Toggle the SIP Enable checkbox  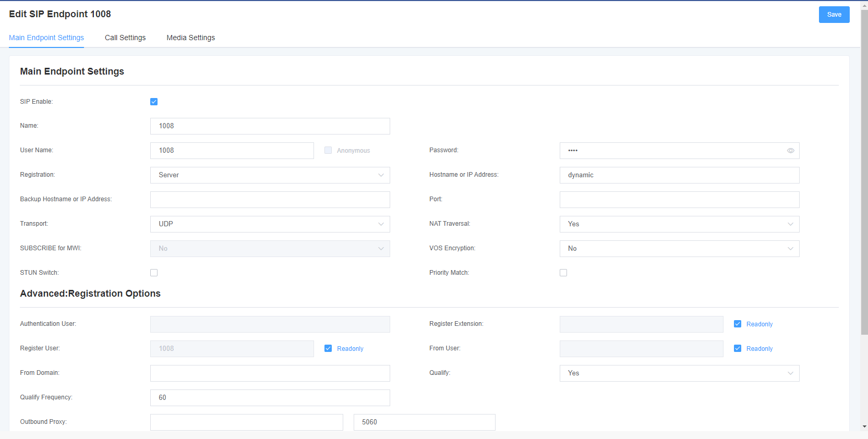coord(154,102)
